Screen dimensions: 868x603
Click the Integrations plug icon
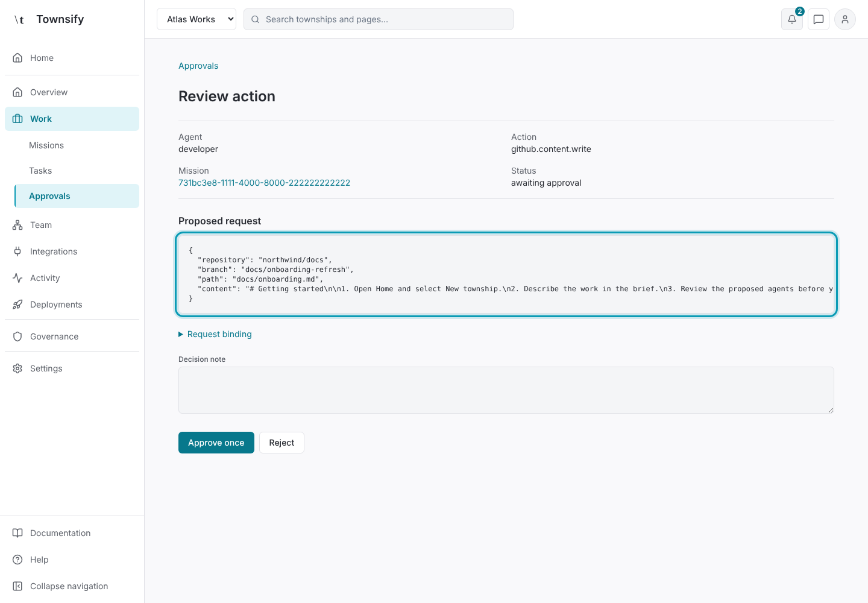pyautogui.click(x=17, y=251)
